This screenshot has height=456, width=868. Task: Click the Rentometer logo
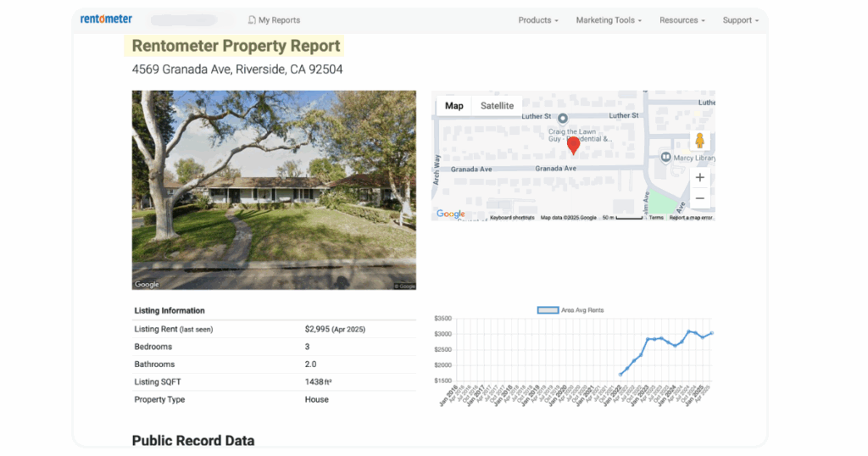(106, 19)
